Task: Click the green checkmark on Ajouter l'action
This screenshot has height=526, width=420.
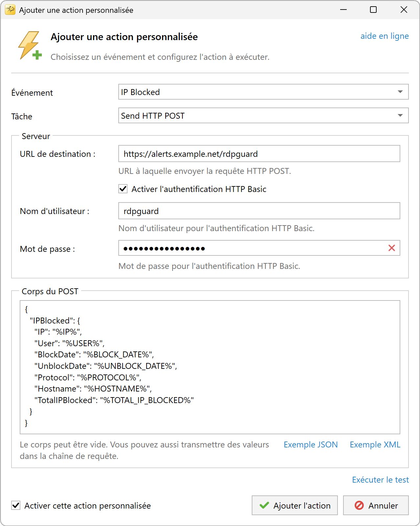Action: tap(264, 505)
